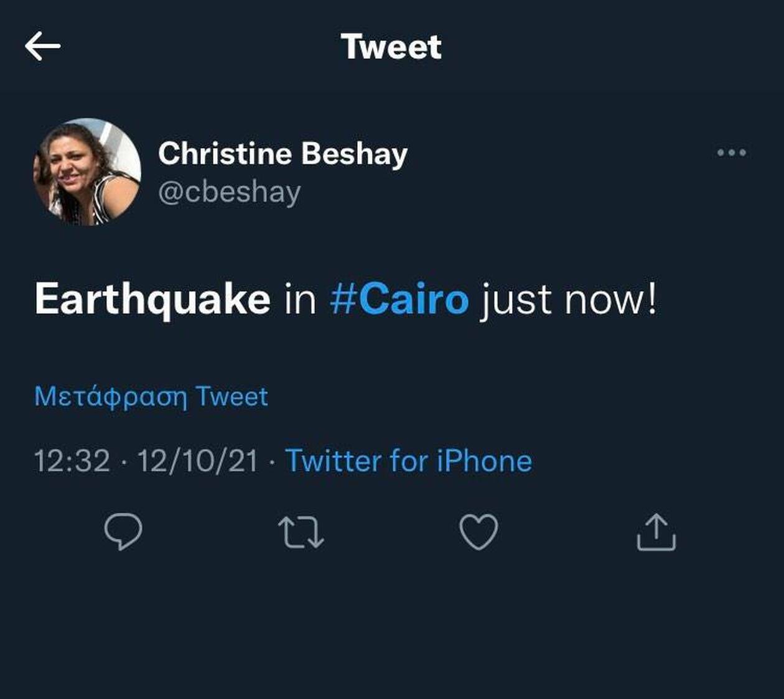Open the @cbeshay handle
Viewport: 784px width, 699px height.
[x=229, y=192]
